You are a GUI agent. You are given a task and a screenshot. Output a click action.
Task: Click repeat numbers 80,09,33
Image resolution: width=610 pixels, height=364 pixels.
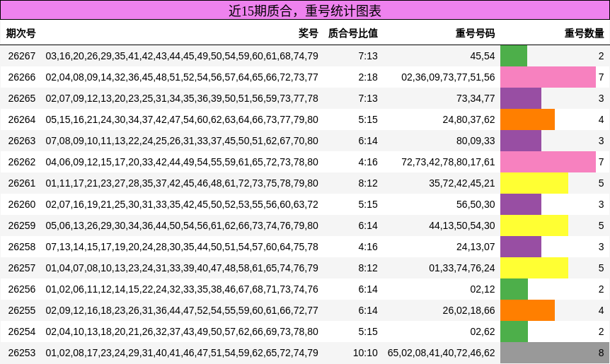pyautogui.click(x=476, y=141)
